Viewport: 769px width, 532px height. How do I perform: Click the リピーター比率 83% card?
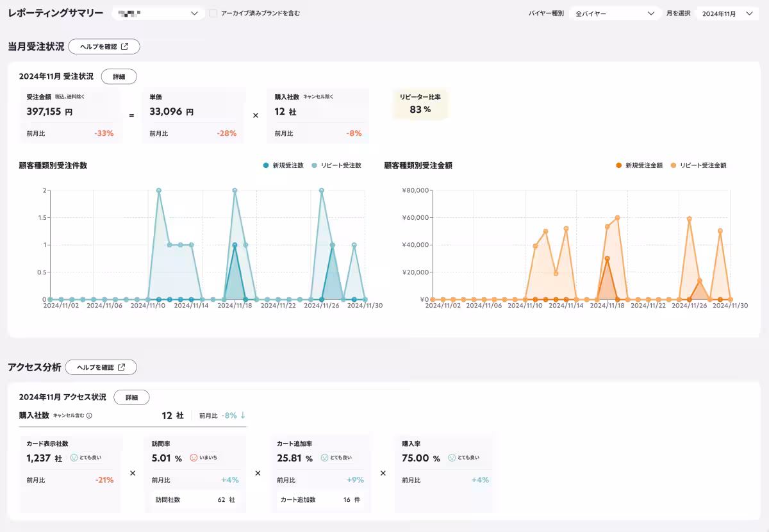(x=420, y=104)
